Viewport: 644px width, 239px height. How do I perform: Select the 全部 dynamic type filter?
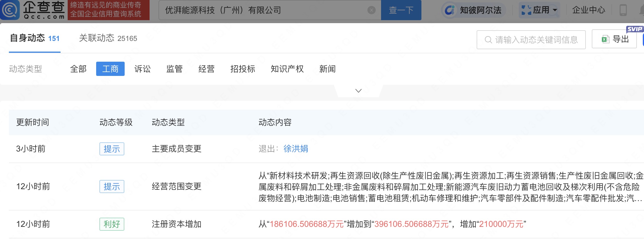click(78, 69)
